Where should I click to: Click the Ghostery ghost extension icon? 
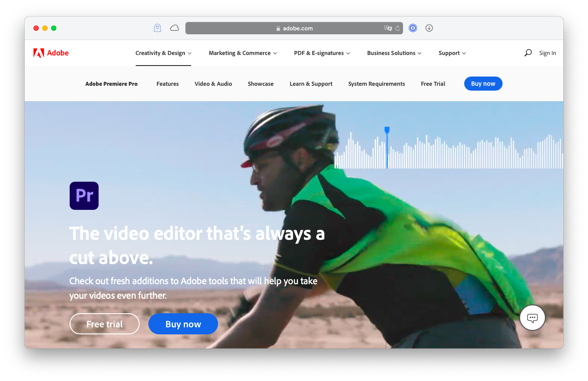pos(157,28)
